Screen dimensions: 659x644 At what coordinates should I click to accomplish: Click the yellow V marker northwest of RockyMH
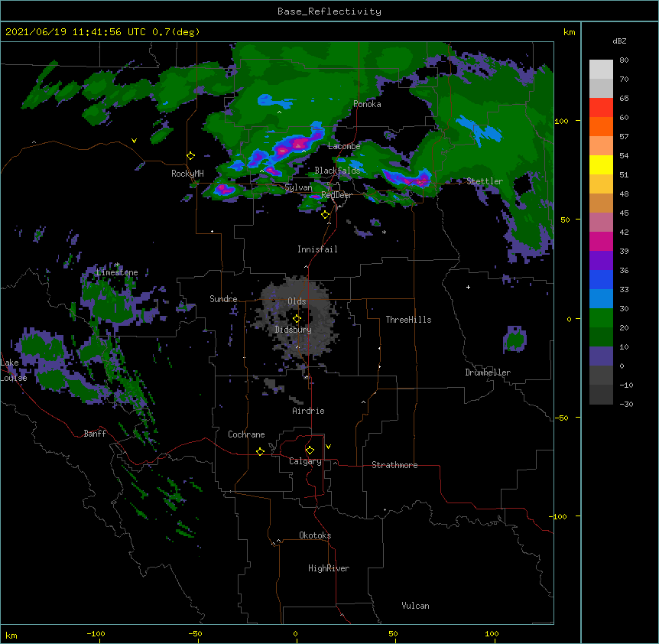(134, 141)
